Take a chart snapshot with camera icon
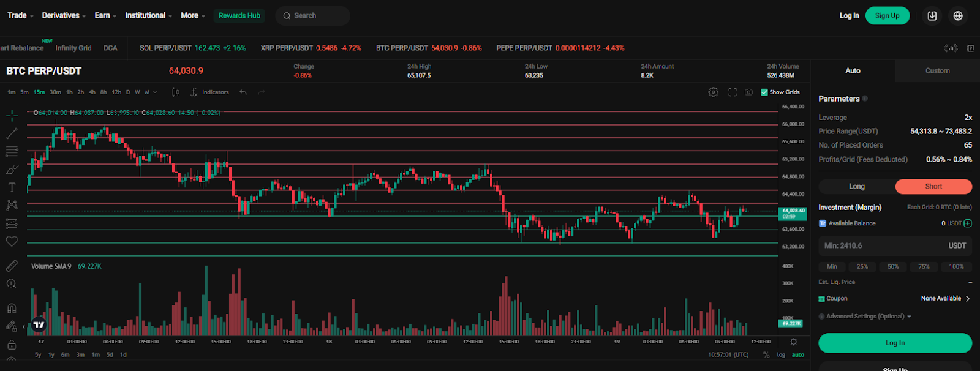This screenshot has width=980, height=371. tap(748, 92)
